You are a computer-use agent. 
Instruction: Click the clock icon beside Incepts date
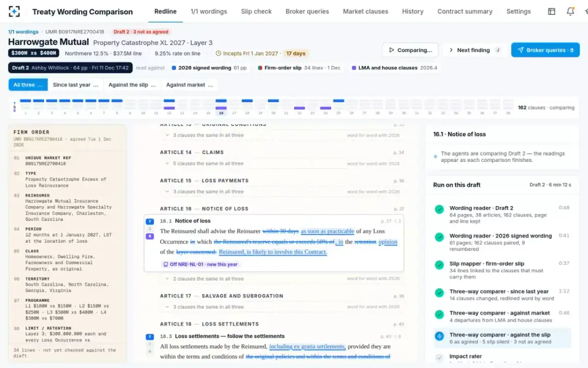219,53
